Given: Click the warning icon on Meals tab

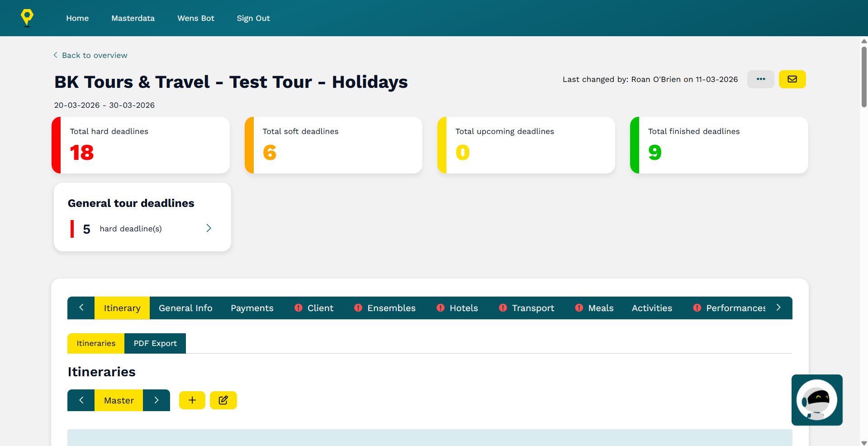Looking at the screenshot, I should [579, 308].
